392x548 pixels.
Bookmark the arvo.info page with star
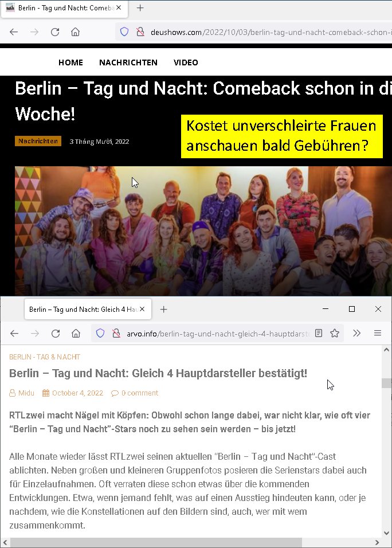coord(335,334)
